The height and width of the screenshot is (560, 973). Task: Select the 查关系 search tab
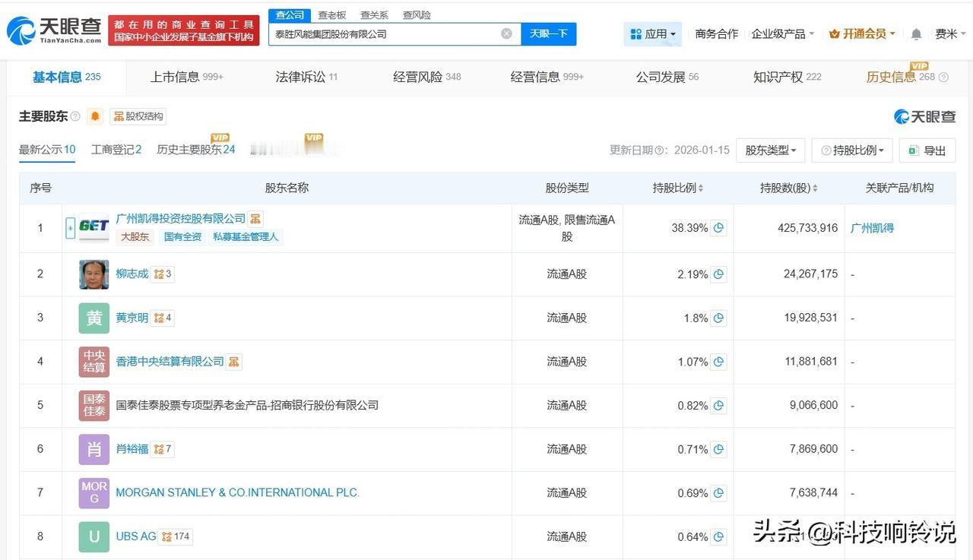[374, 14]
